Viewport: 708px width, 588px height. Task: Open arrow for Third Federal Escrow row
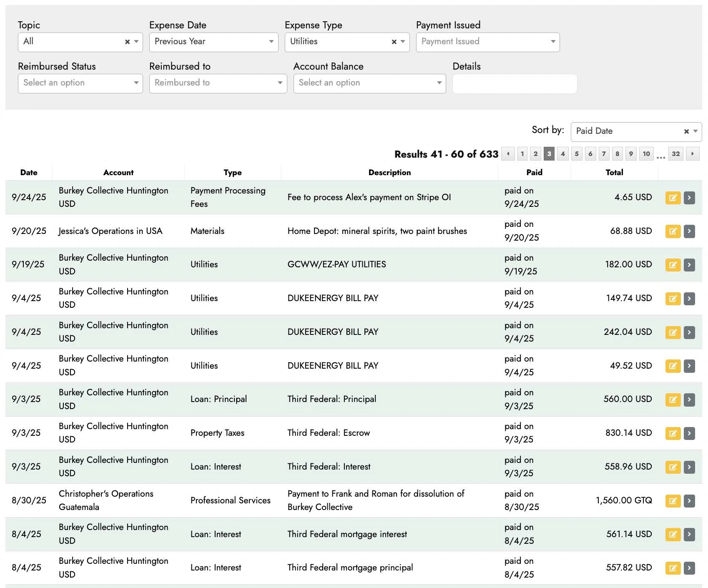point(689,433)
